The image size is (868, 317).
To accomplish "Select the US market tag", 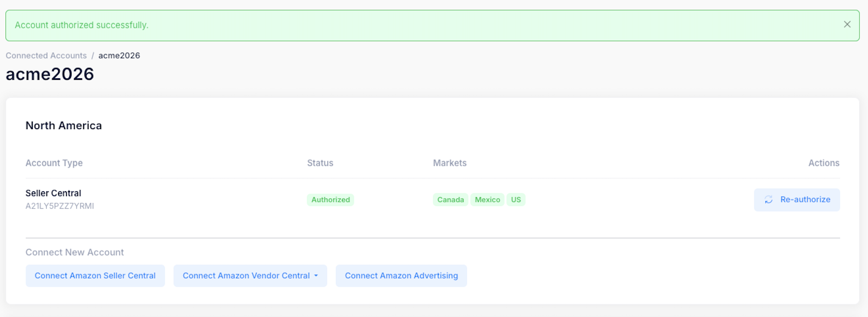I will 516,200.
